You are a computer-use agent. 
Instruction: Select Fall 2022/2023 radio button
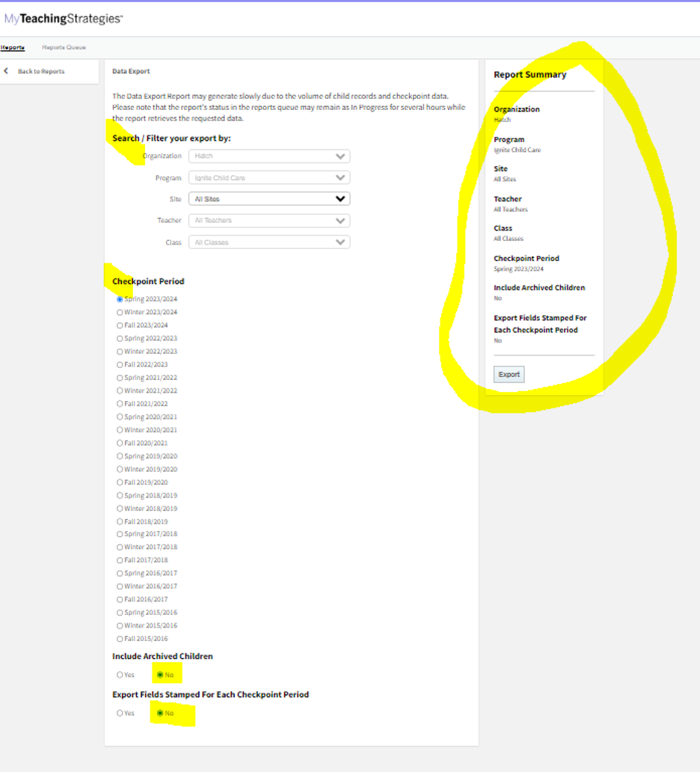(120, 364)
